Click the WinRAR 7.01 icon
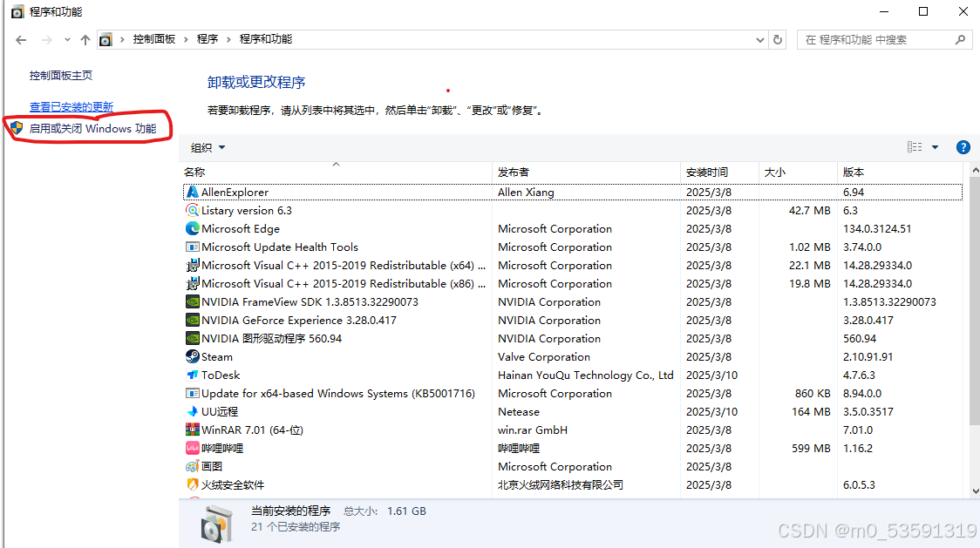This screenshot has width=980, height=548. (193, 430)
